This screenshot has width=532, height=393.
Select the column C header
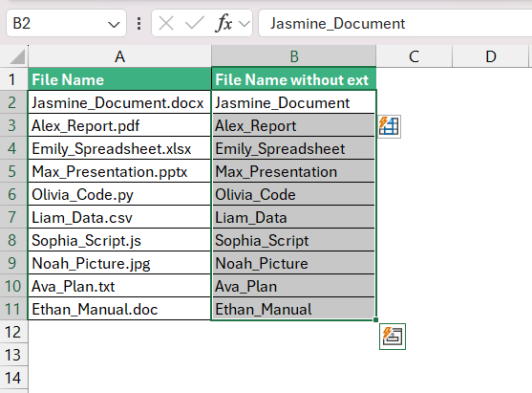pyautogui.click(x=414, y=56)
